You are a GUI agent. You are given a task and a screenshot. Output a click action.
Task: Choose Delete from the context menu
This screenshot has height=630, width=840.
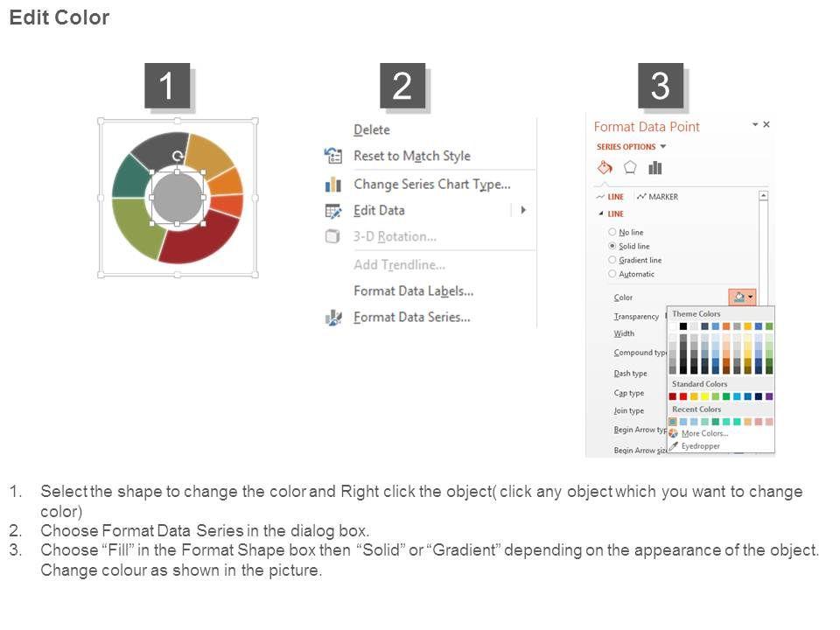click(x=372, y=129)
